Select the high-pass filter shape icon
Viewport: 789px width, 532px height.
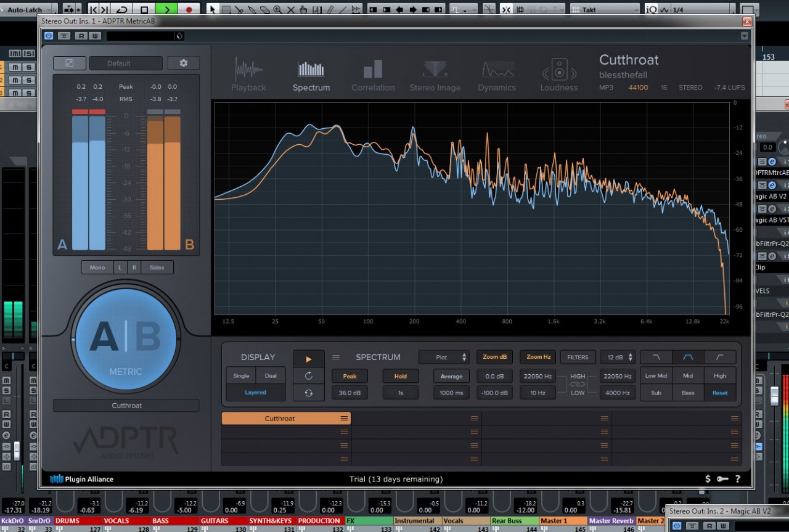click(720, 357)
